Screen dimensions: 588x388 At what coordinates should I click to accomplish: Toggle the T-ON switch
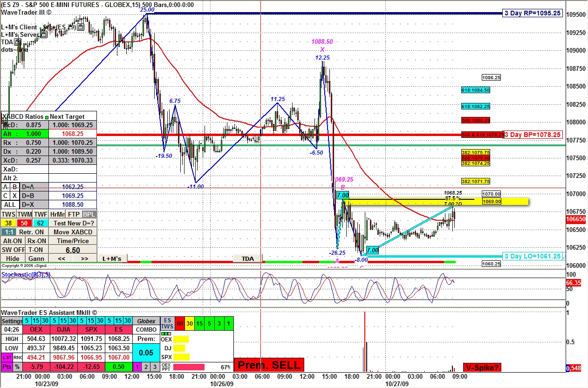(37, 250)
